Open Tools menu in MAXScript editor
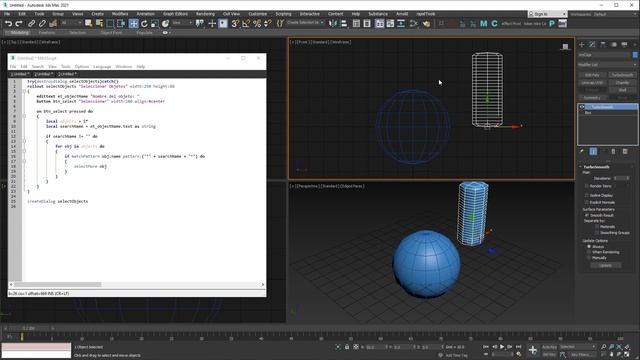The image size is (640, 360). pyautogui.click(x=66, y=67)
